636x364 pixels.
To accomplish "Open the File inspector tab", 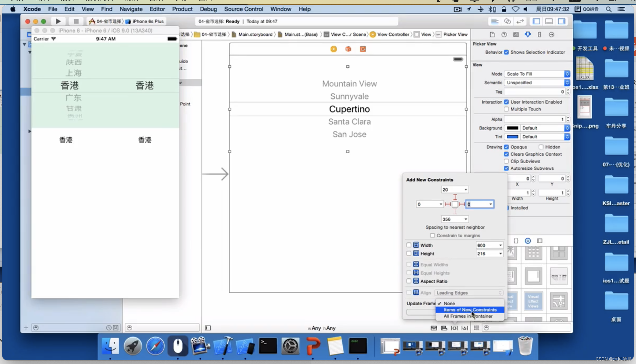I will pos(492,35).
